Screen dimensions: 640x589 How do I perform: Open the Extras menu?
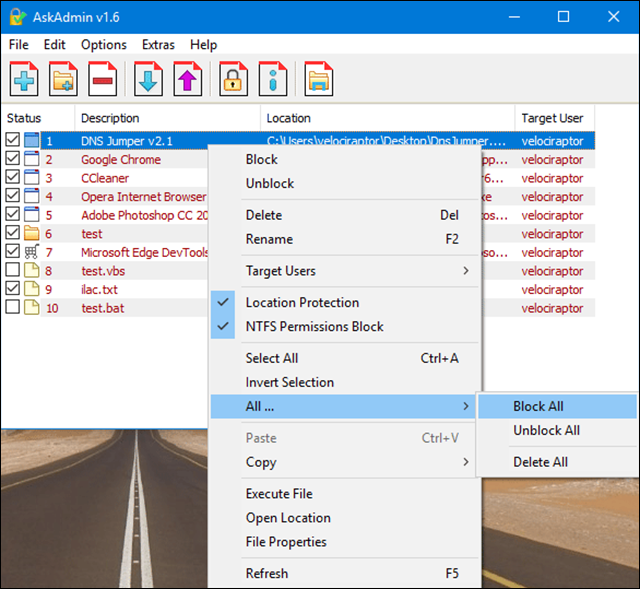(x=158, y=44)
